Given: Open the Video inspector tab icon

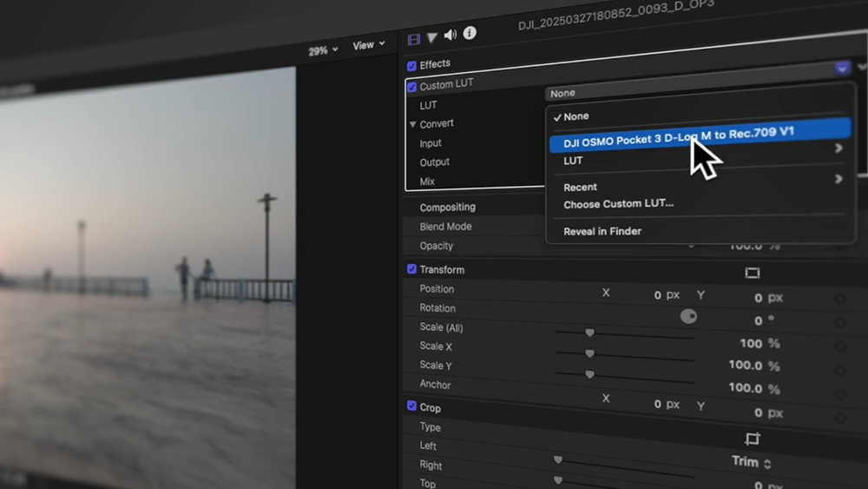Looking at the screenshot, I should click(x=413, y=39).
